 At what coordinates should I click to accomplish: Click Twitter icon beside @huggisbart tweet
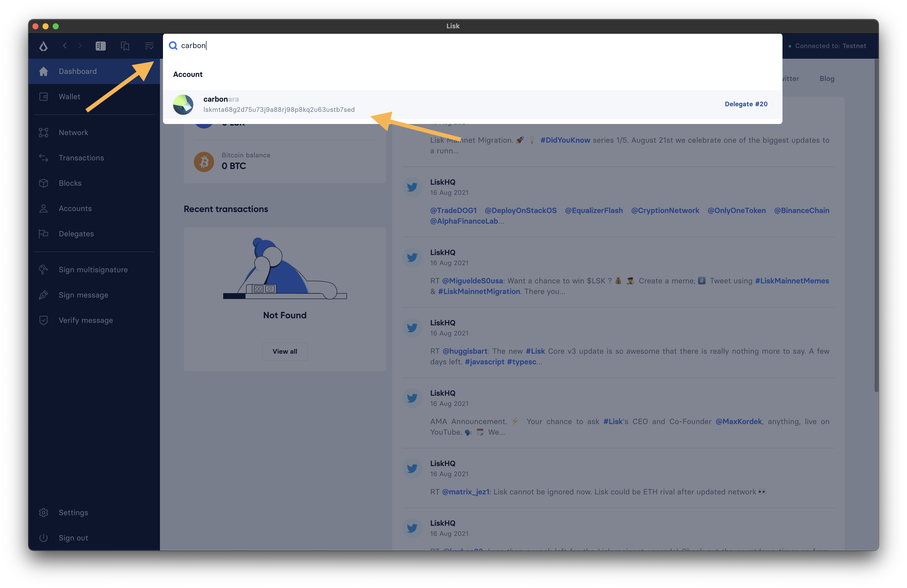point(412,328)
